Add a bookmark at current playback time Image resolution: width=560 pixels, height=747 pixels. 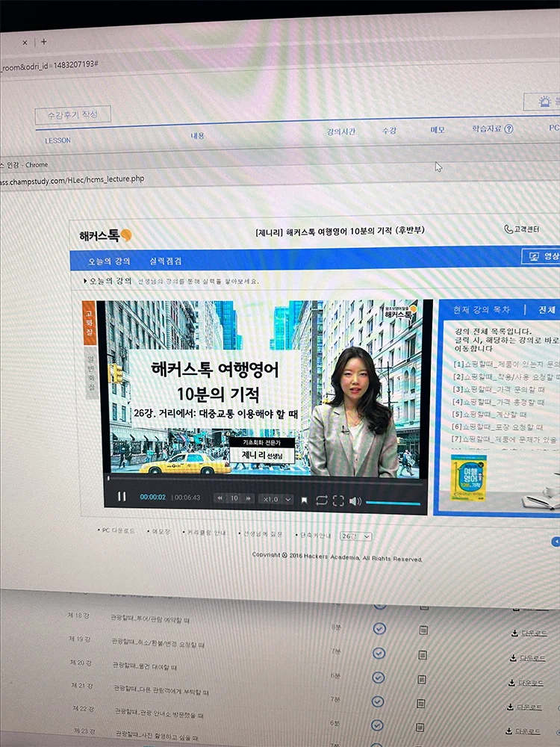coord(305,500)
